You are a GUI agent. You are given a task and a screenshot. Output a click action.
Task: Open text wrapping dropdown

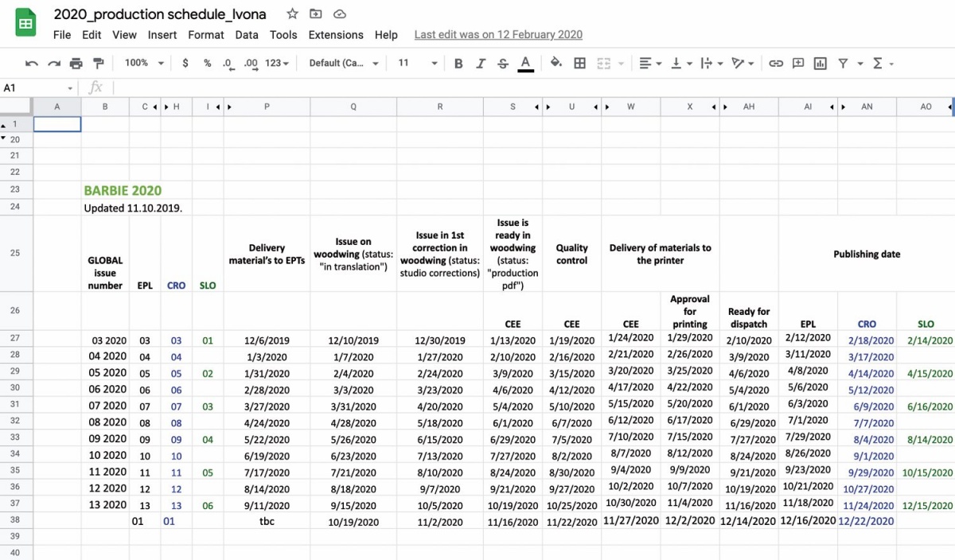(x=711, y=64)
